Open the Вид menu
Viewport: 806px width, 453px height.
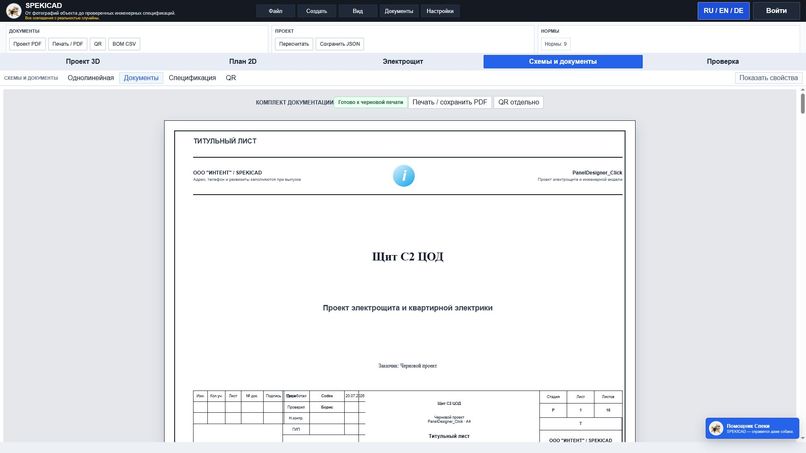pos(358,11)
